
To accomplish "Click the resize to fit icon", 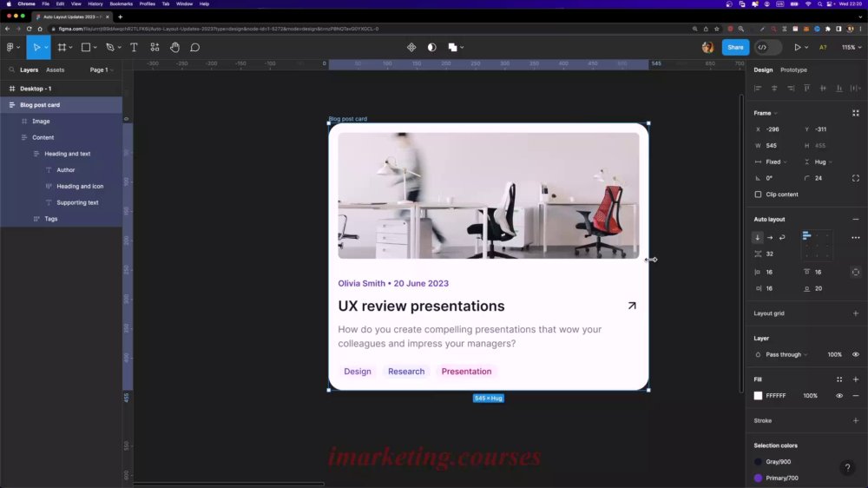I will (855, 113).
